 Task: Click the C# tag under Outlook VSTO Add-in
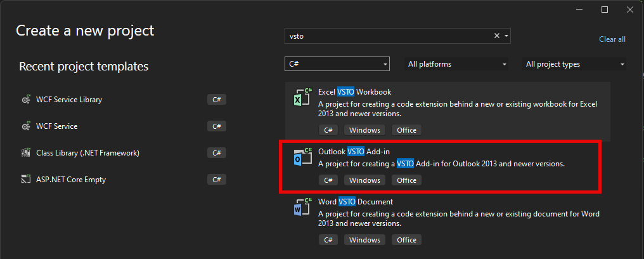[x=328, y=180]
